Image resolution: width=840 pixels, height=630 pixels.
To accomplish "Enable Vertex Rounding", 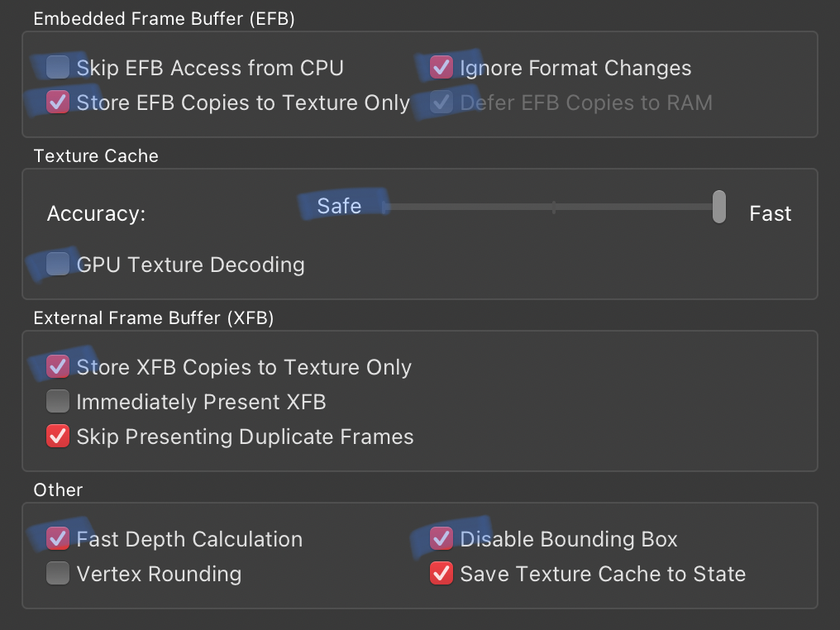I will point(58,574).
